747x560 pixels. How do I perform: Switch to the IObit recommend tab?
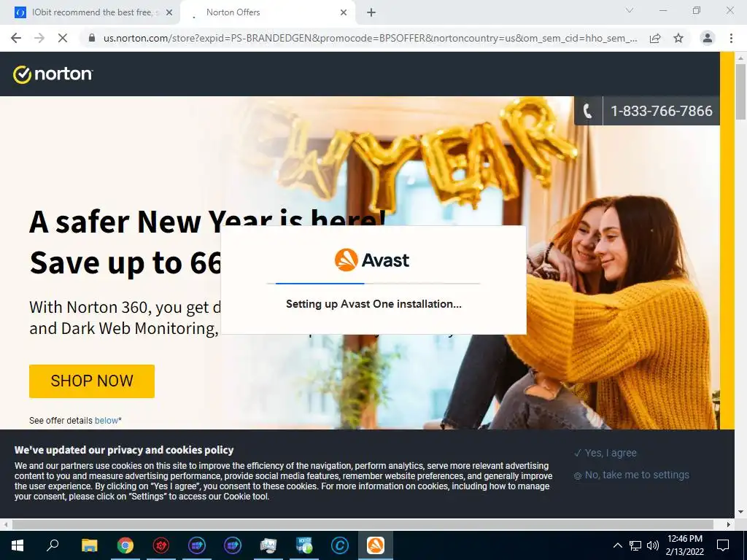pos(94,12)
